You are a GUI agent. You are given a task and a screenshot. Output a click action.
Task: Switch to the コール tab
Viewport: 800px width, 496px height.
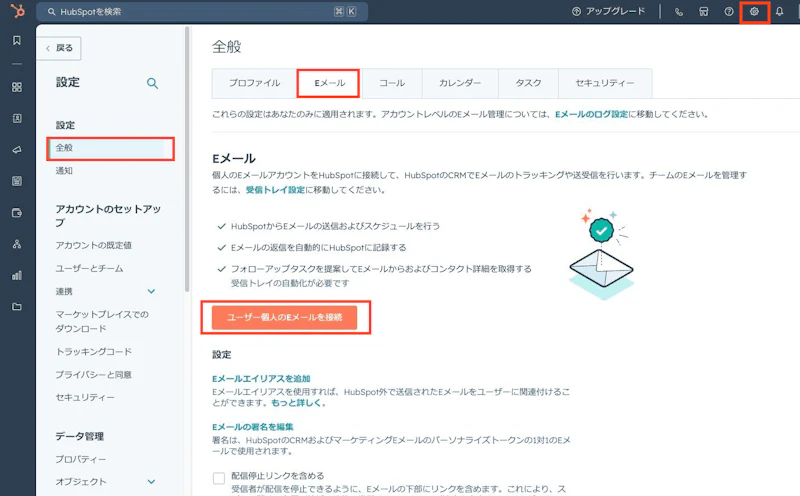click(x=391, y=83)
